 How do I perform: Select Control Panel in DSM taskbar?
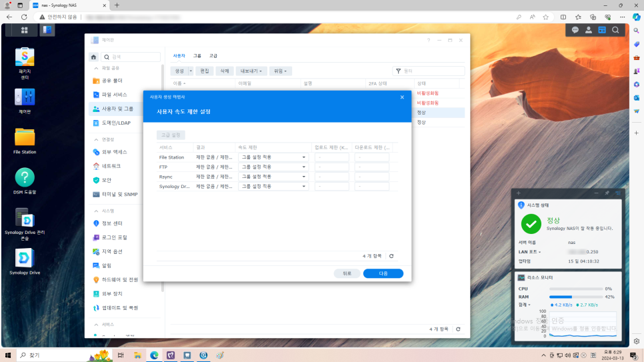pos(47,30)
